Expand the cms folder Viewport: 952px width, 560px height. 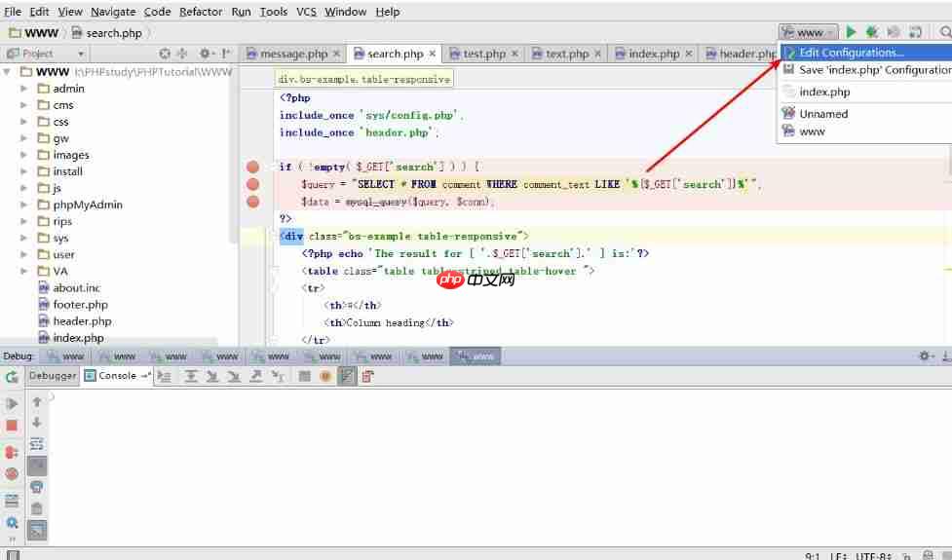click(x=23, y=105)
